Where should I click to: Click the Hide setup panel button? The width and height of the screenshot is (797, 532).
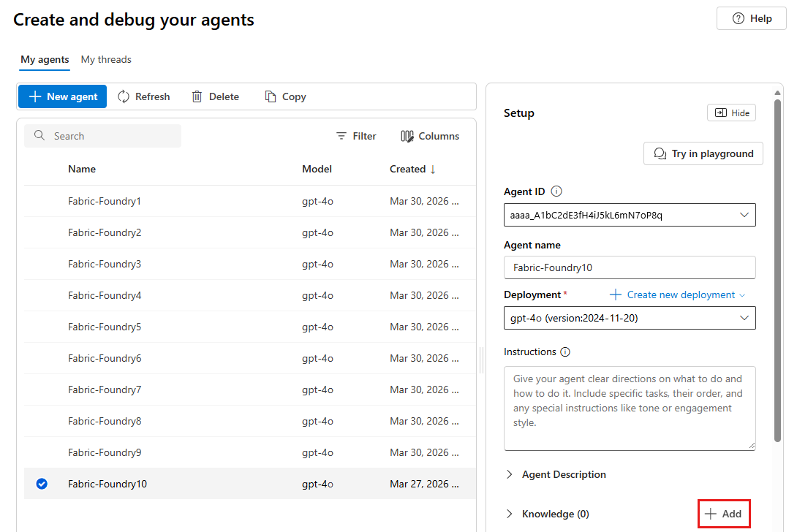pos(731,113)
